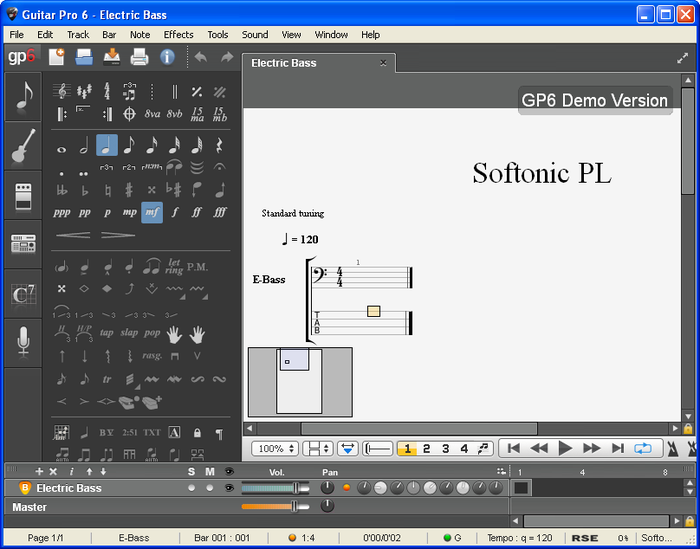
Task: Jump to the last bar
Action: (x=617, y=448)
